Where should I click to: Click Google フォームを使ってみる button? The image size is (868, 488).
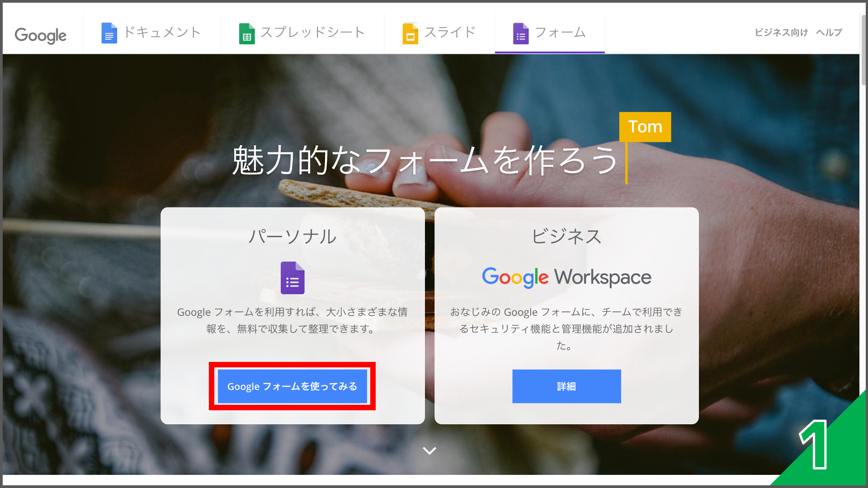[292, 386]
